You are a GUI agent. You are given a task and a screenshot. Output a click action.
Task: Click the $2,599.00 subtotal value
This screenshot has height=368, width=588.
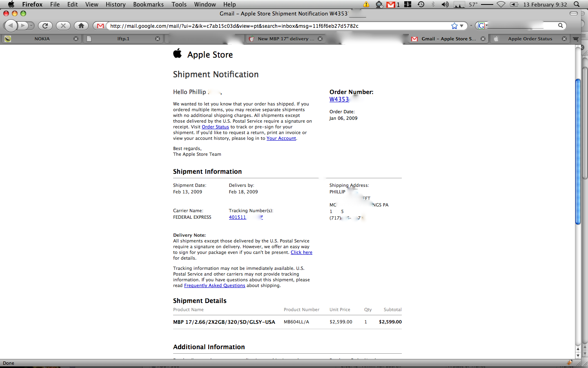pos(390,322)
